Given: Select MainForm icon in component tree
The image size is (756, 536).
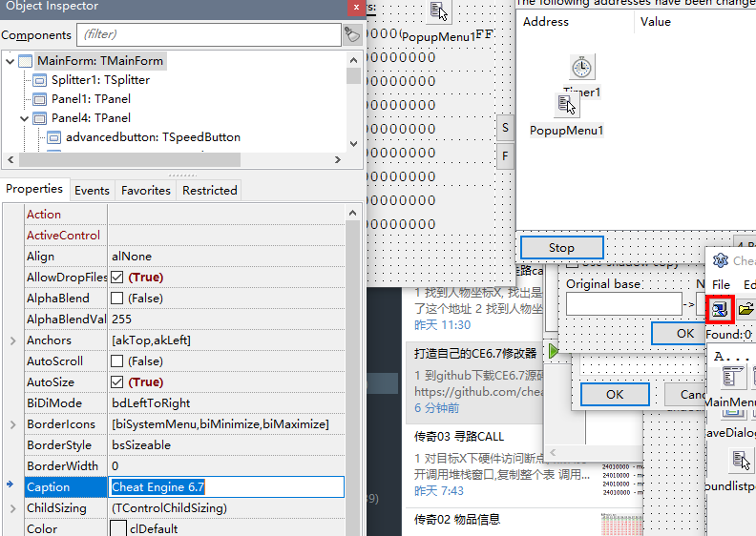Looking at the screenshot, I should tap(26, 61).
